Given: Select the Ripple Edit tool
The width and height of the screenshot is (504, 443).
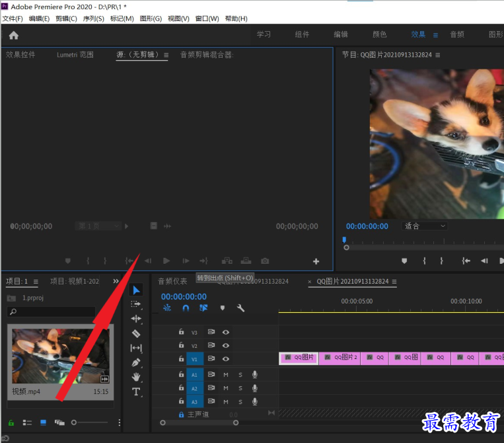Looking at the screenshot, I should click(x=136, y=319).
